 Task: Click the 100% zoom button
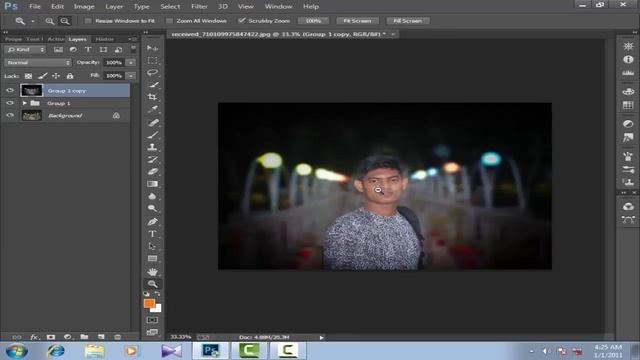pos(313,20)
